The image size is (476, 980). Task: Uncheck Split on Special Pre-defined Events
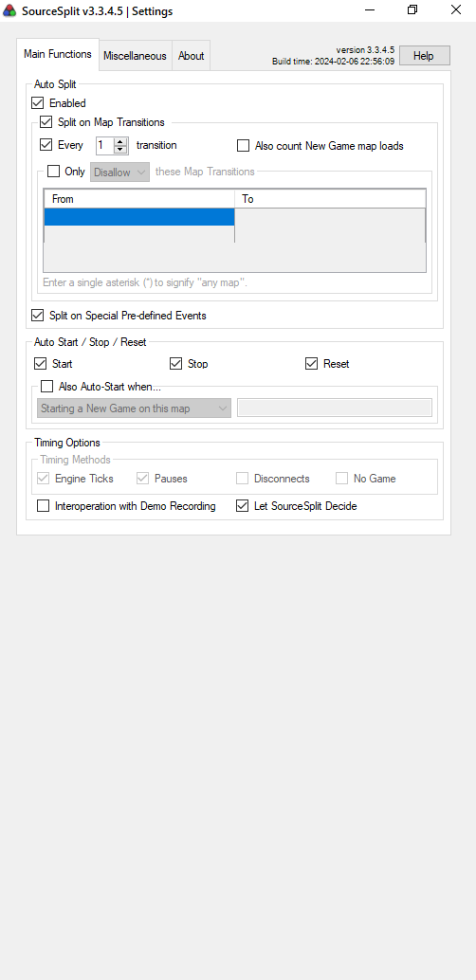click(38, 315)
